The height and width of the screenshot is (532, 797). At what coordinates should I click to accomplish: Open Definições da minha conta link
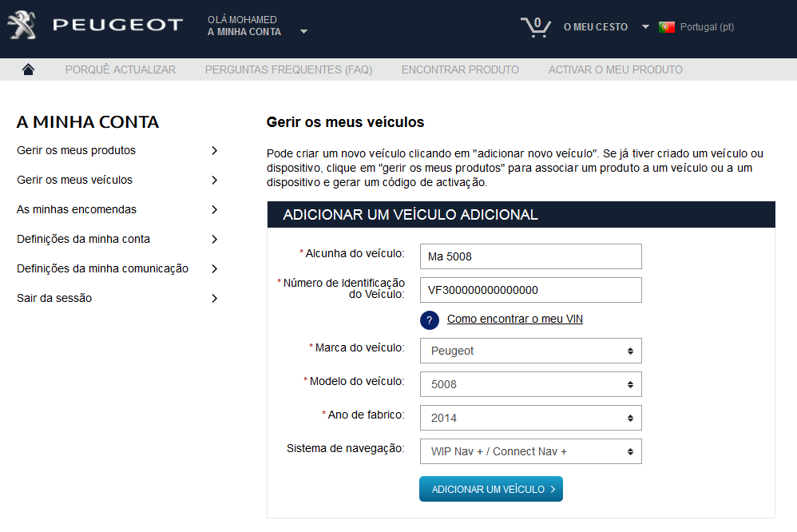[x=83, y=239]
